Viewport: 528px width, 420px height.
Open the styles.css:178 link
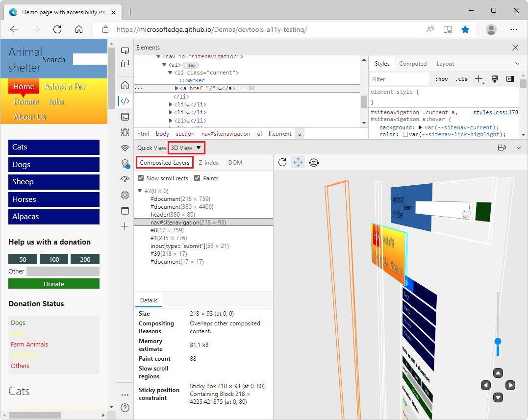point(495,112)
